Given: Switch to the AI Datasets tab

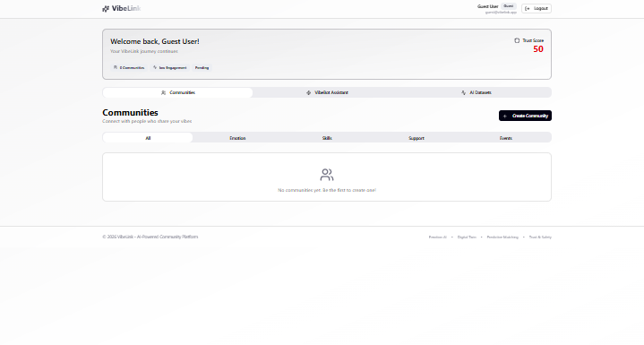Looking at the screenshot, I should [x=477, y=92].
